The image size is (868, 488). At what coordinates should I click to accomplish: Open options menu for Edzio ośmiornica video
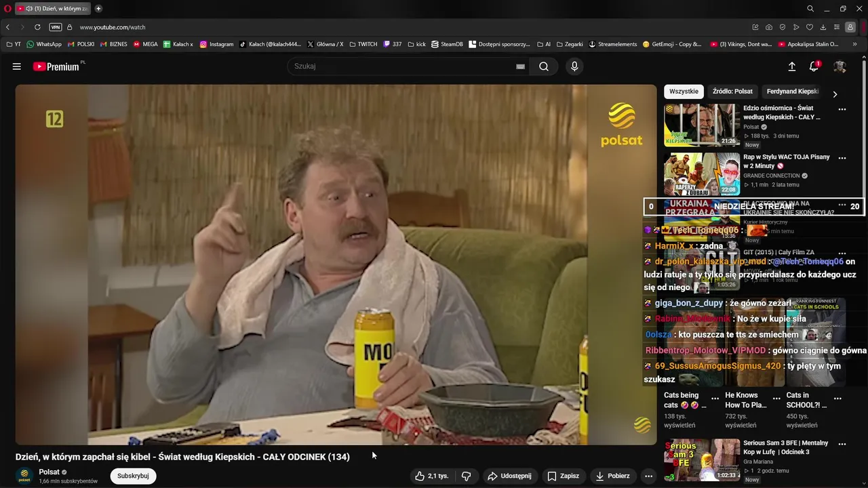[x=842, y=109]
